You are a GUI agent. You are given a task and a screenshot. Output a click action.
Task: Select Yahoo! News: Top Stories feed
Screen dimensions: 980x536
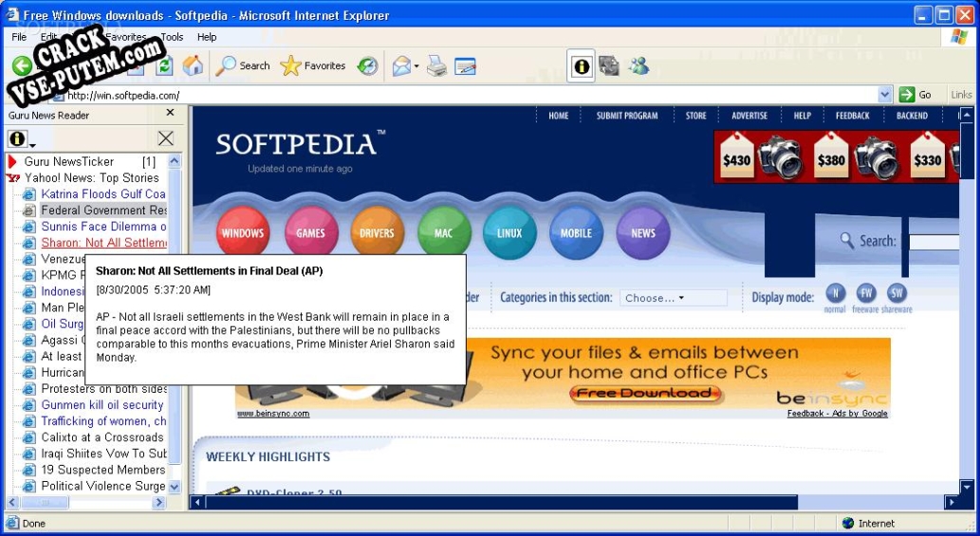[x=91, y=177]
